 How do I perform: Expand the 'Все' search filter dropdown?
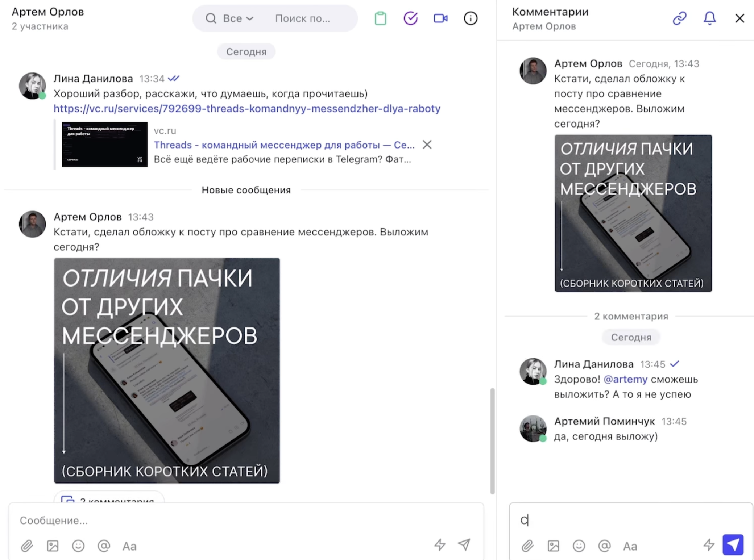click(x=238, y=18)
